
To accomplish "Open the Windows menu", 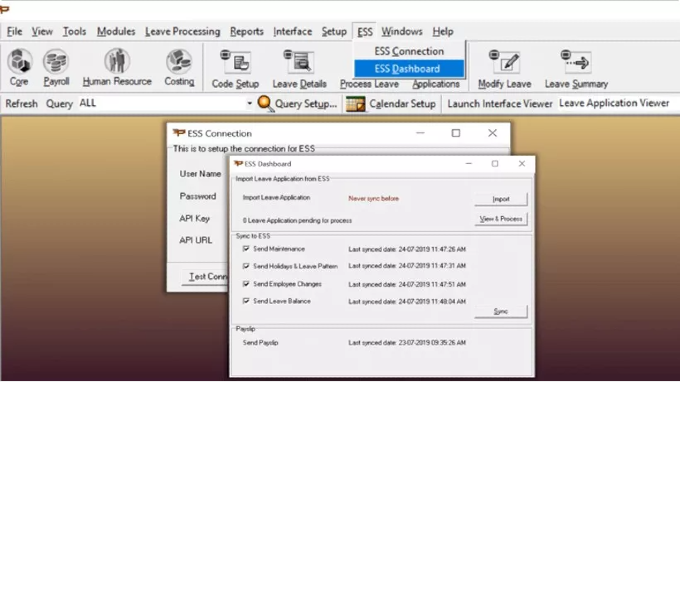I will [x=402, y=31].
